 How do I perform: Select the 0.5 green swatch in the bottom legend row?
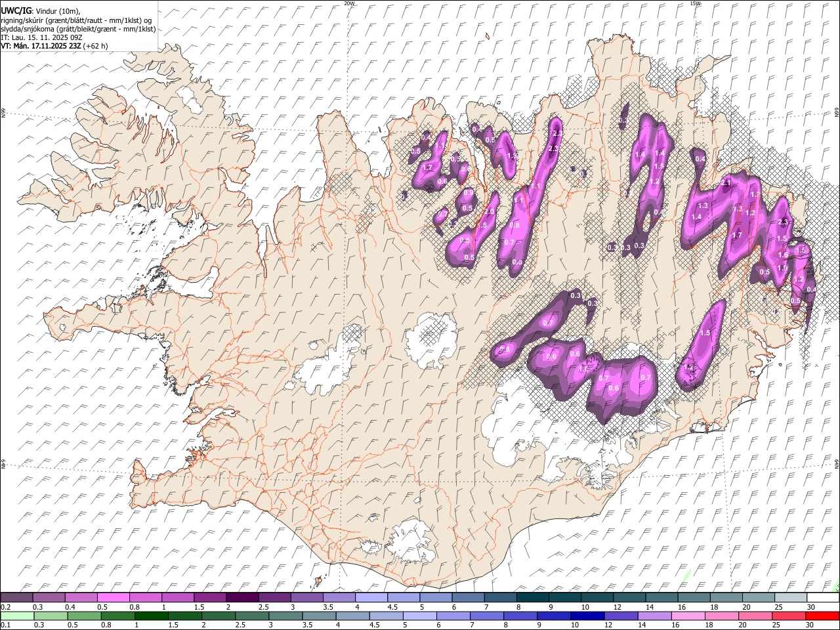coord(84,616)
